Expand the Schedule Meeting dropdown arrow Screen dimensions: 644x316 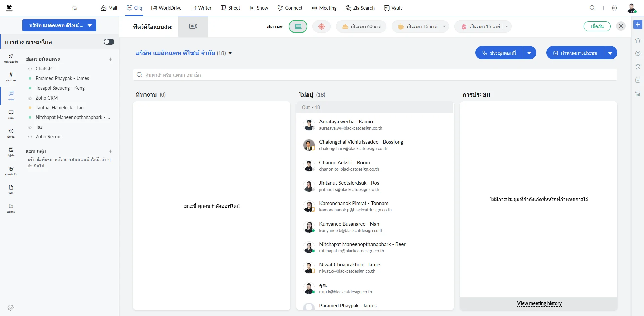610,53
